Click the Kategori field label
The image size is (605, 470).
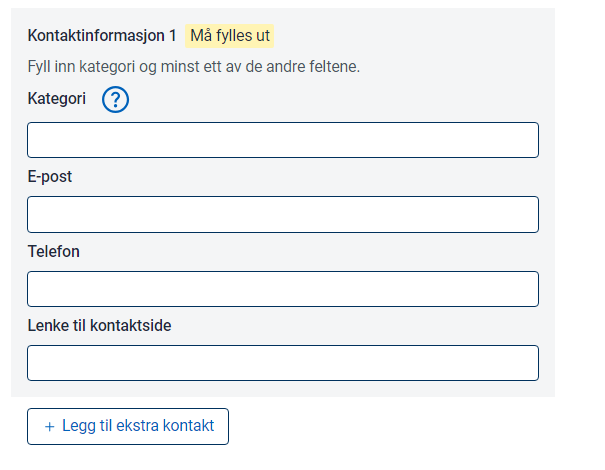pos(57,99)
